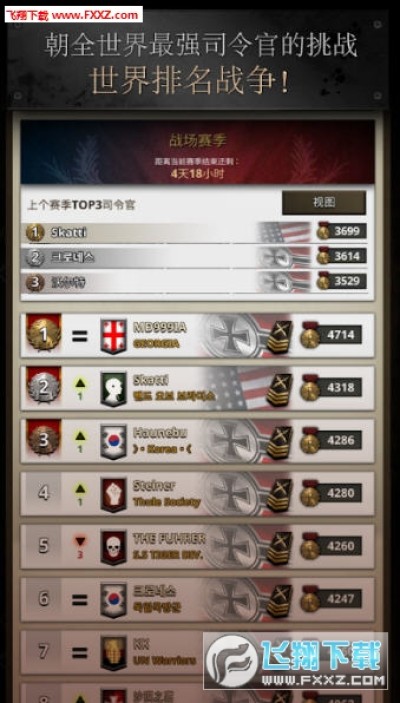The height and width of the screenshot is (703, 400).
Task: Open the FXXZ.com watermark link at the top
Action: pyautogui.click(x=74, y=15)
